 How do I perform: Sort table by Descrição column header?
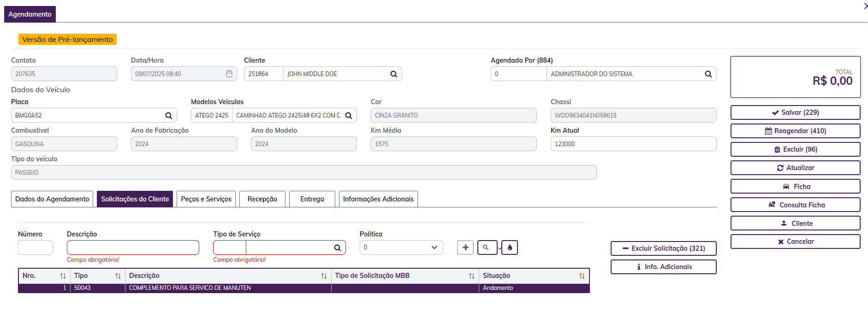324,276
